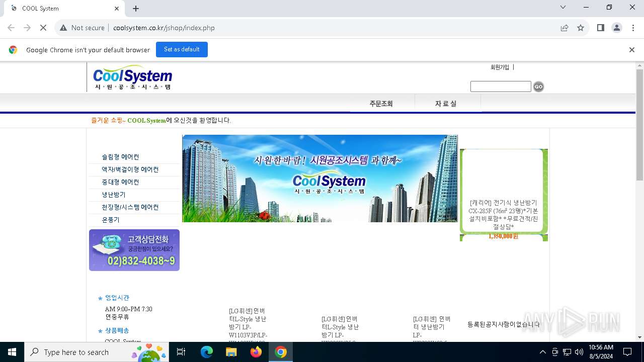Open Task View on the taskbar
The width and height of the screenshot is (644, 362).
tap(181, 352)
